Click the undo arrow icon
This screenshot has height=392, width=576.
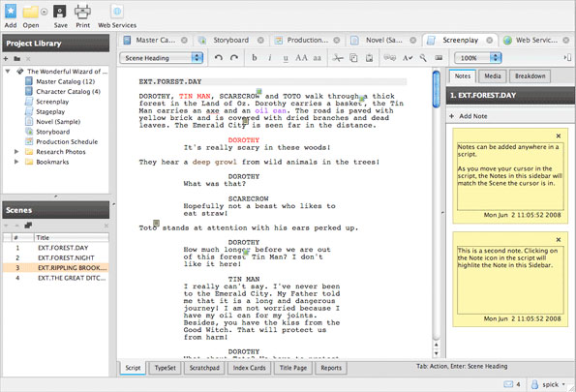219,58
